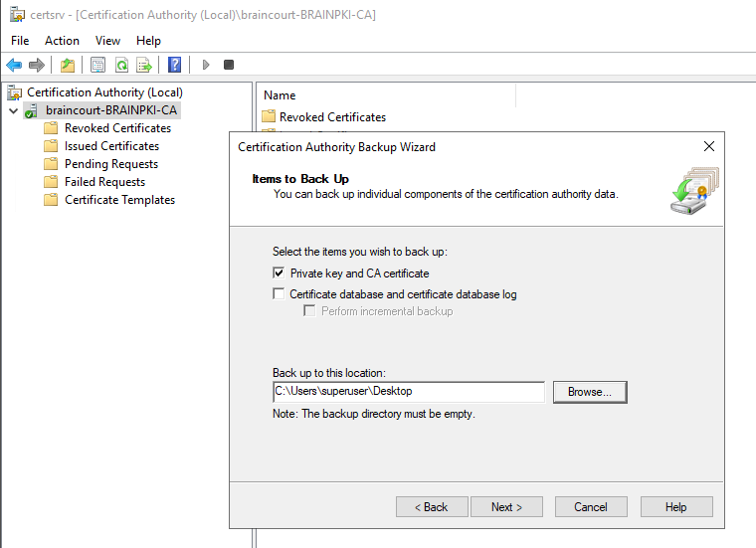Image resolution: width=756 pixels, height=548 pixels.
Task: Collapse the braincourt-BRAINPKI-CA tree node
Action: point(14,110)
